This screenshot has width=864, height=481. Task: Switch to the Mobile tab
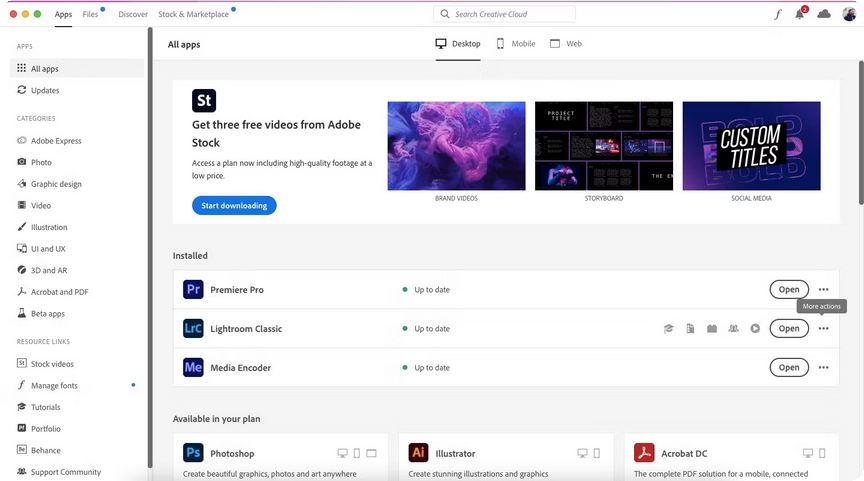click(x=516, y=44)
